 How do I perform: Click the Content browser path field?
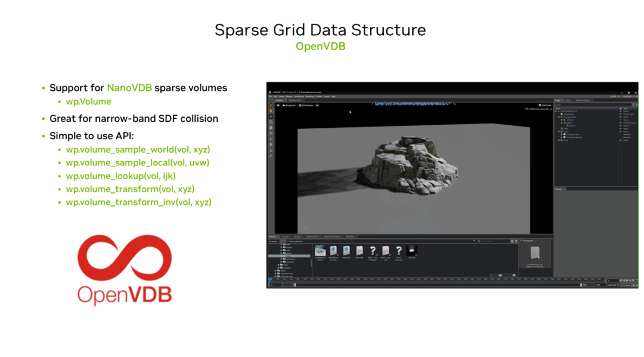click(x=379, y=241)
